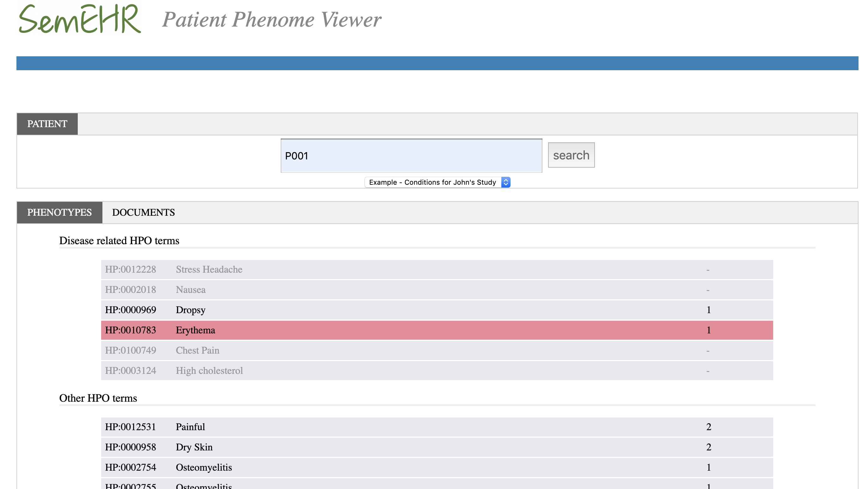Click Erythema's mention count 1
868x489 pixels.
coord(708,330)
